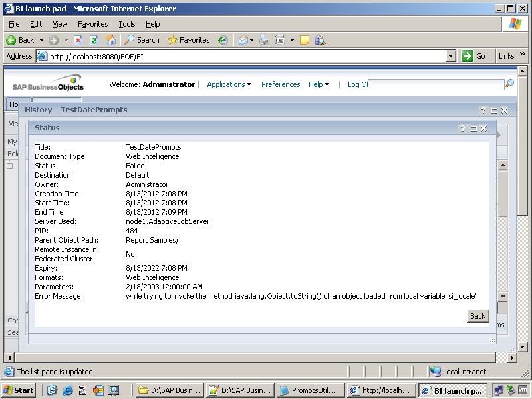
Task: Click the magnifier search icon beside search box
Action: pyautogui.click(x=509, y=84)
